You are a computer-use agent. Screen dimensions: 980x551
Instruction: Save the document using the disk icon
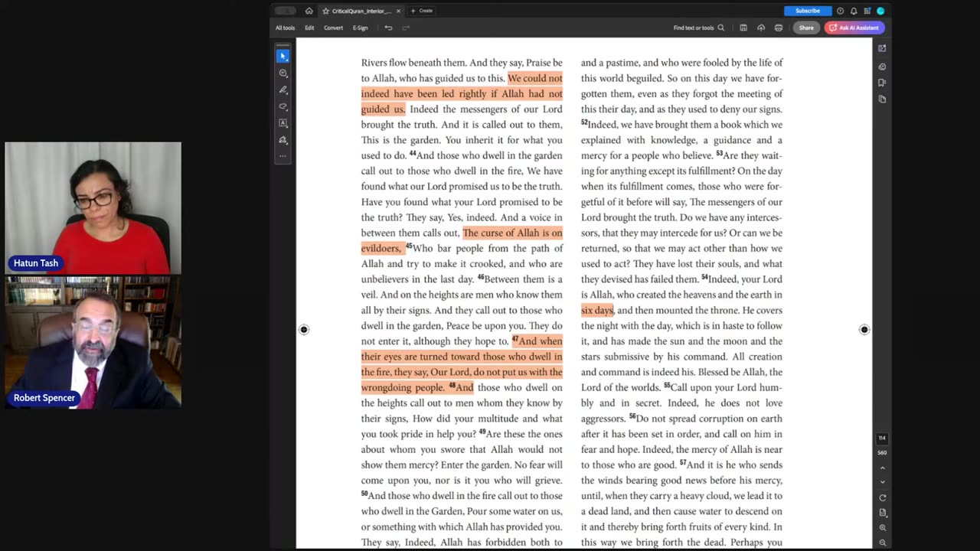pyautogui.click(x=743, y=28)
